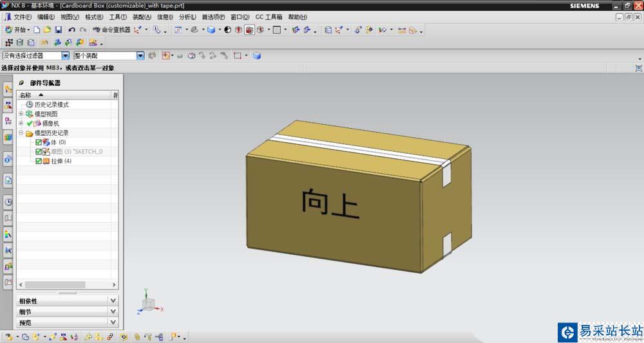Expand the 模型视图 tree node
This screenshot has width=644, height=343.
point(21,114)
